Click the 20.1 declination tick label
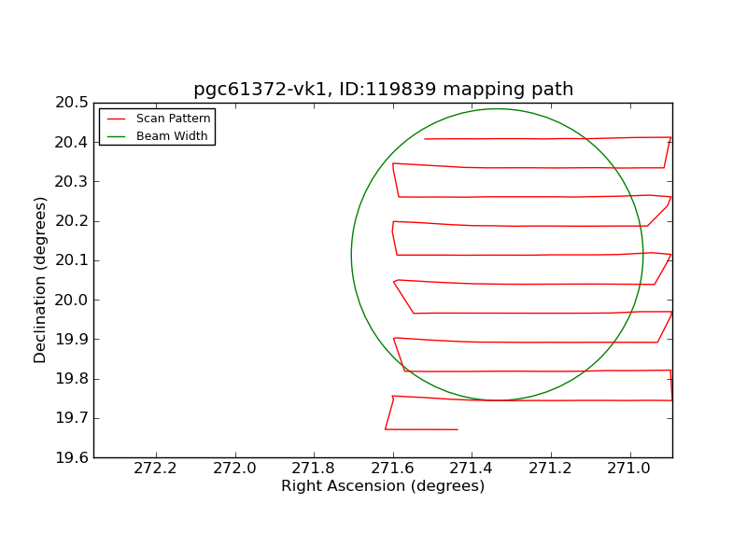This screenshot has width=747, height=560. point(72,260)
